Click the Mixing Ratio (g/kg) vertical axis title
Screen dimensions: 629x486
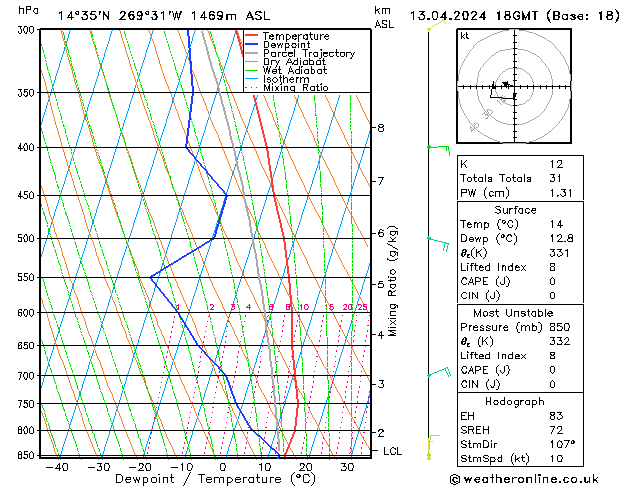[x=392, y=281]
